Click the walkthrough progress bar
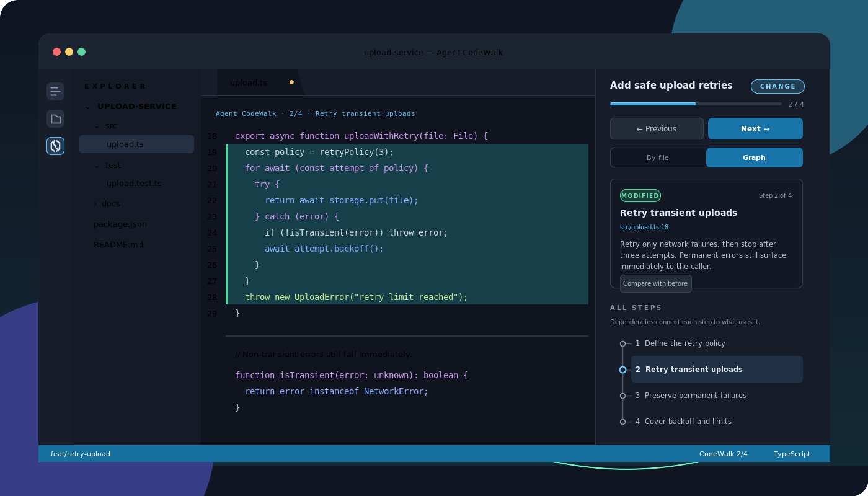This screenshot has height=496, width=868. point(696,104)
